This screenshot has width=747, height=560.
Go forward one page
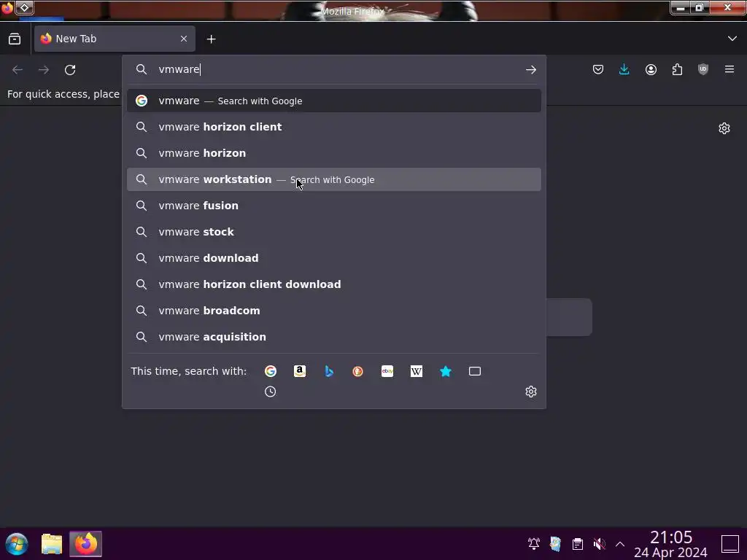(x=44, y=70)
